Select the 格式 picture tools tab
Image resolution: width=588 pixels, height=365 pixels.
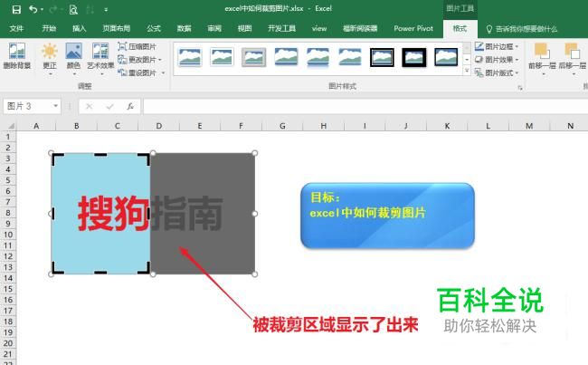460,29
